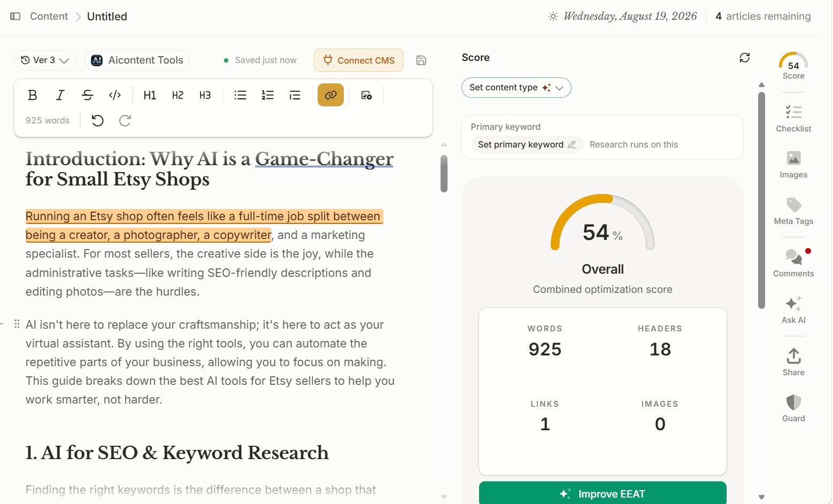Apply H1 heading style
833x504 pixels.
(x=150, y=95)
